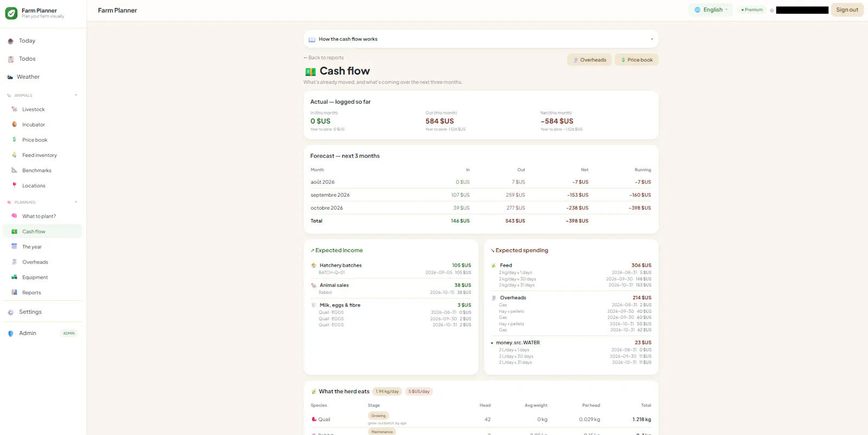Click the book icon in cash flow help
The height and width of the screenshot is (435, 868).
point(312,40)
